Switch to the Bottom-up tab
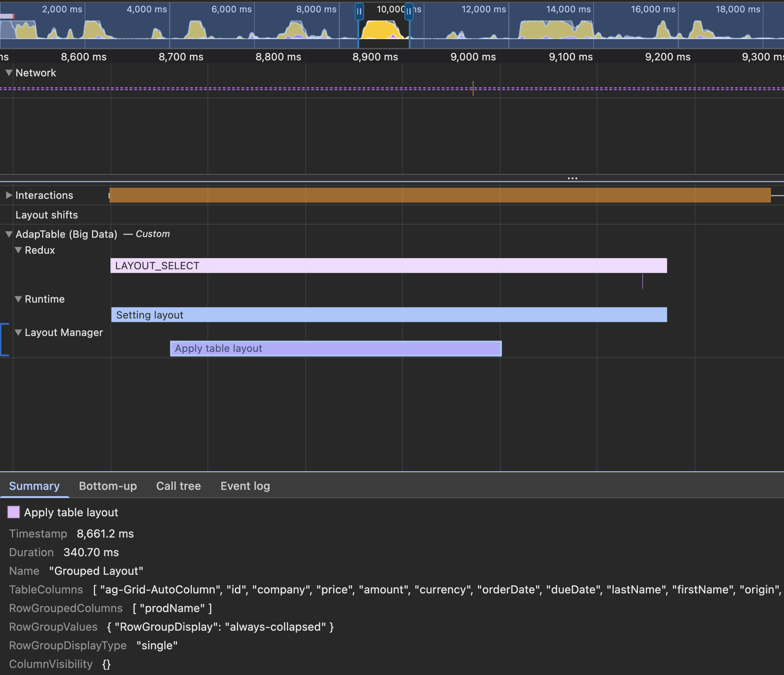784x675 pixels. pos(108,486)
